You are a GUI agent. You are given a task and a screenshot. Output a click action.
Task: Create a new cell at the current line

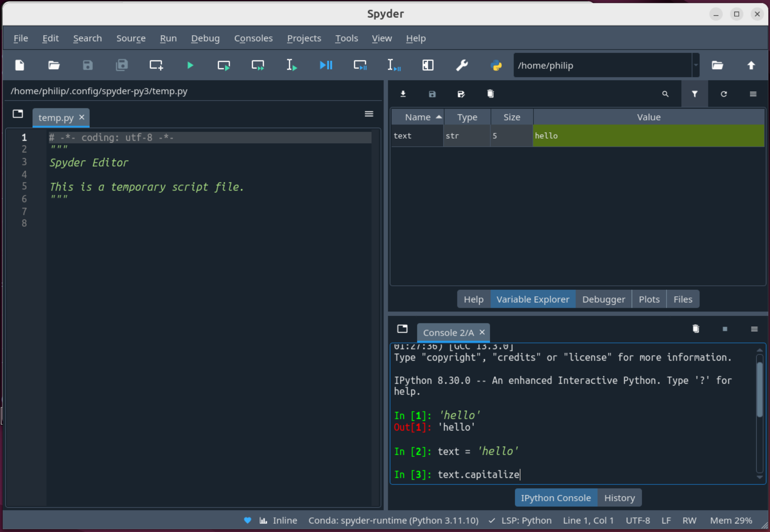pos(156,65)
